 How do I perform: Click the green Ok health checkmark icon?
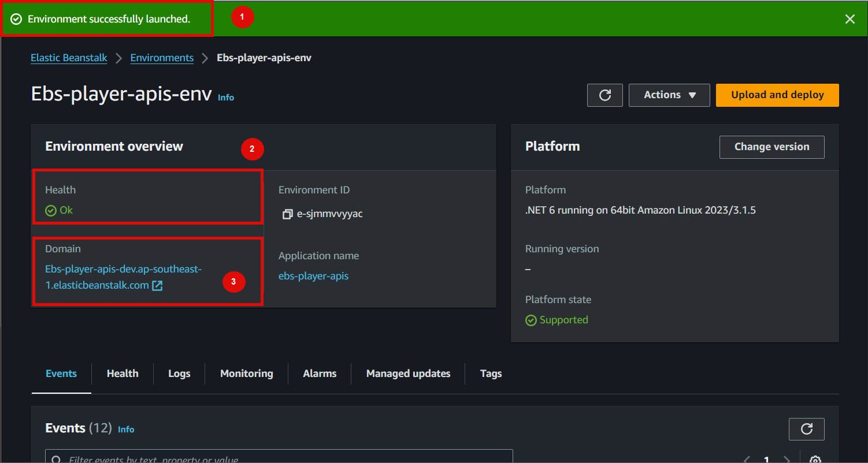(x=51, y=210)
